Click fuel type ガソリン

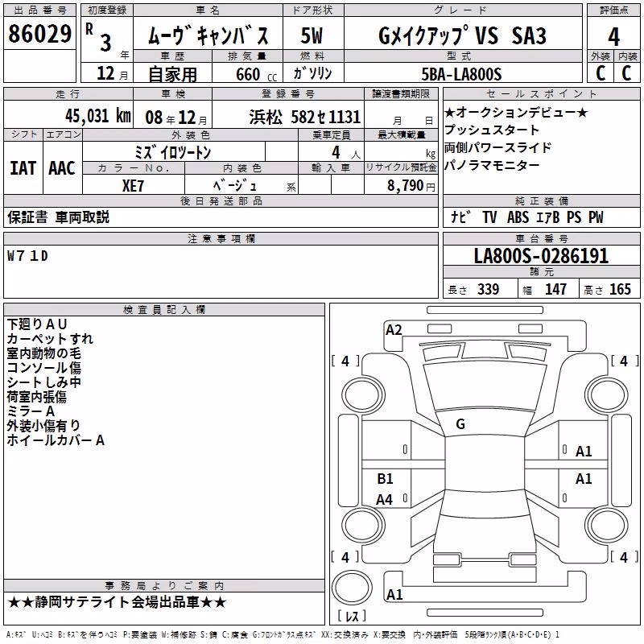point(312,73)
